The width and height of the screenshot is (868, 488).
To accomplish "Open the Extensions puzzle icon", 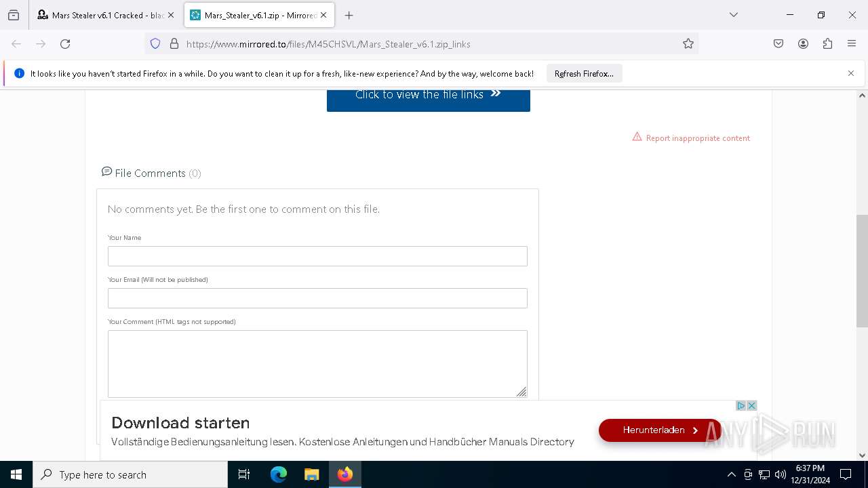I will point(827,44).
